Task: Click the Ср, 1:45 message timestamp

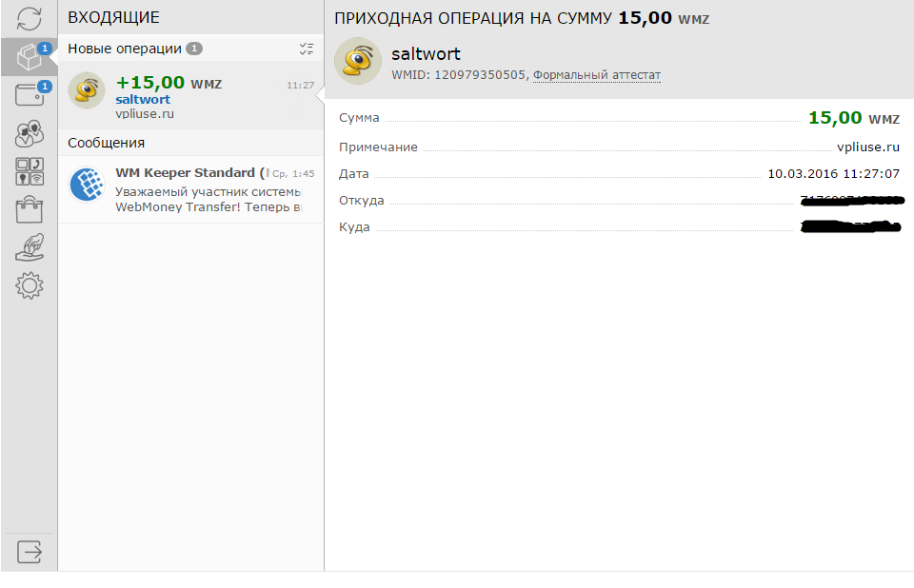Action: point(293,174)
